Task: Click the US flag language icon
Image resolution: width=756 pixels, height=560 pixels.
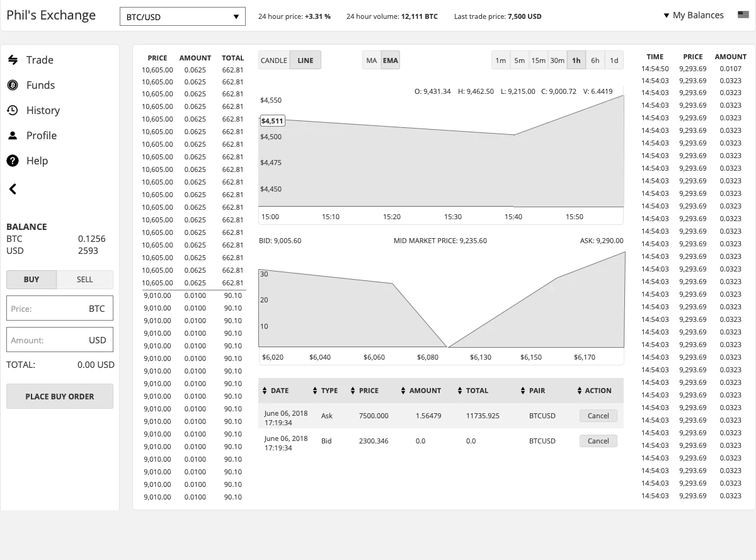Action: (x=743, y=15)
